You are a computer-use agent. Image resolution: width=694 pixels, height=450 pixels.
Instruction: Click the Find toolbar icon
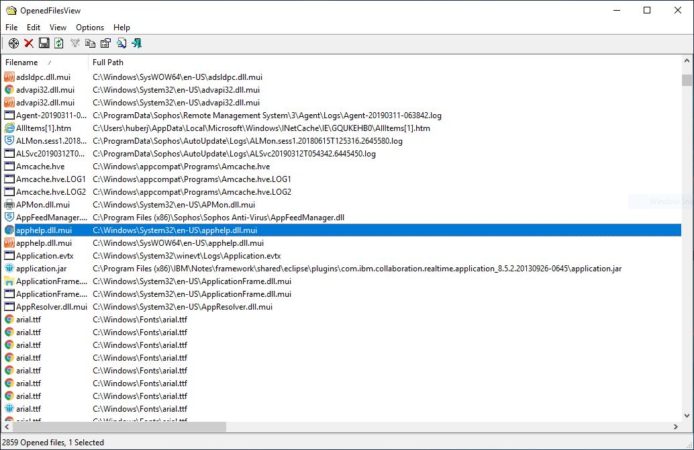pyautogui.click(x=121, y=43)
